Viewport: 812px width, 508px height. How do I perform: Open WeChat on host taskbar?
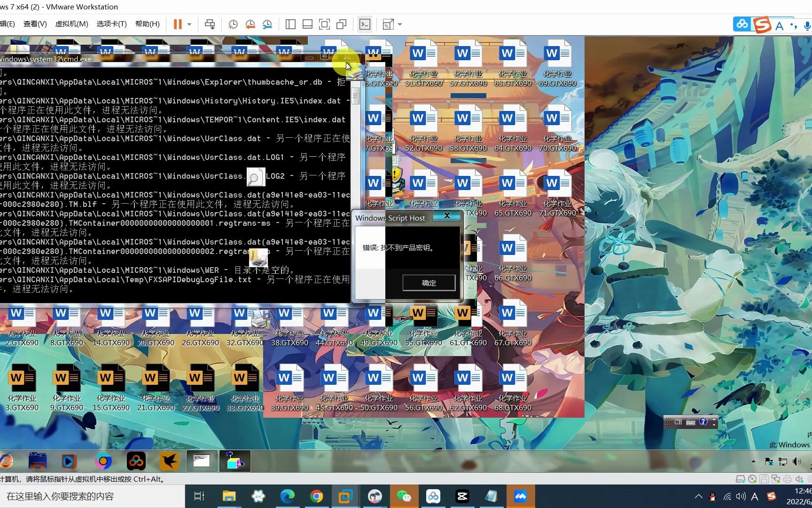point(404,496)
